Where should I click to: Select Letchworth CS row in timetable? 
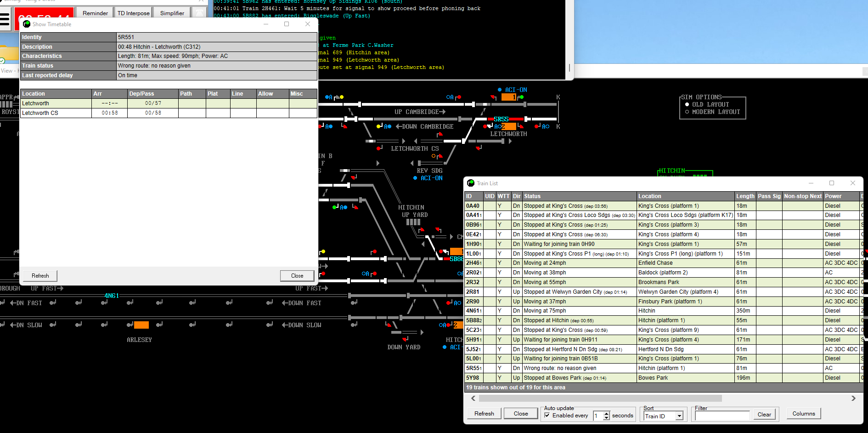click(169, 113)
